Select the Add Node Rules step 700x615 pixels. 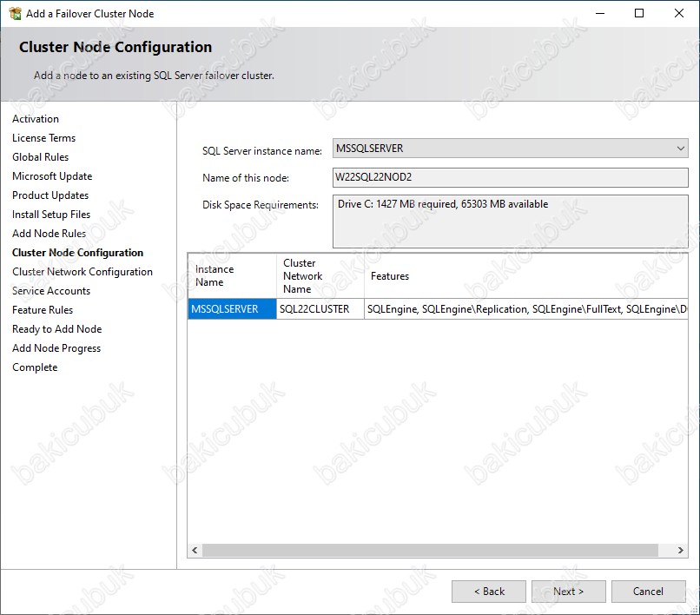(50, 234)
